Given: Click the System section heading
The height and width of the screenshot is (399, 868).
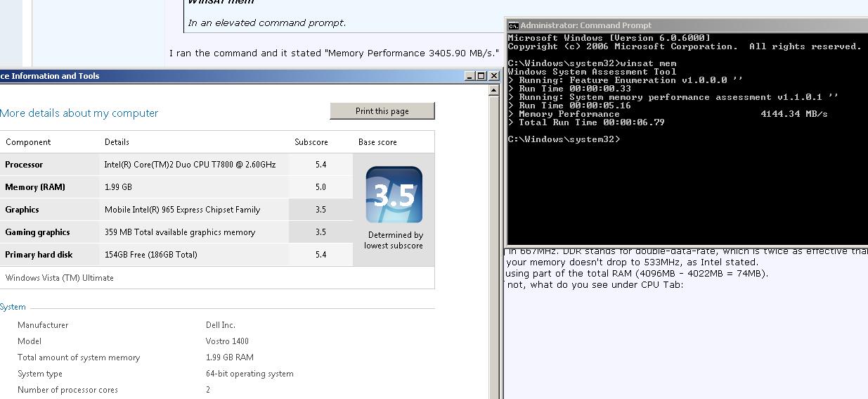Looking at the screenshot, I should click(13, 308).
